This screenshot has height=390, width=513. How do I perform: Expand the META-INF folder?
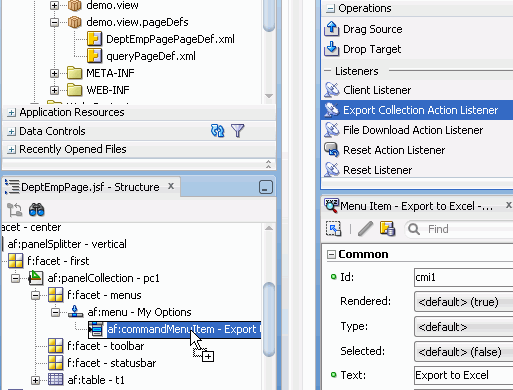(x=55, y=73)
